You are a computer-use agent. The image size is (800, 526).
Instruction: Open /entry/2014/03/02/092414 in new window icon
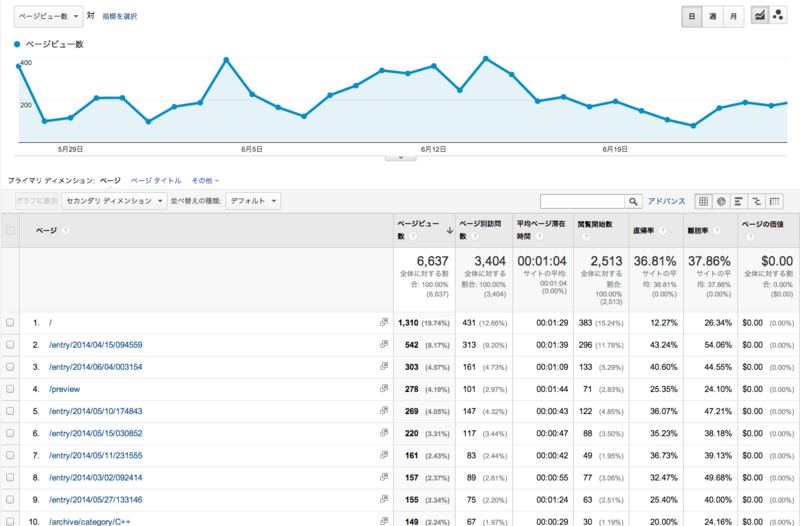384,477
